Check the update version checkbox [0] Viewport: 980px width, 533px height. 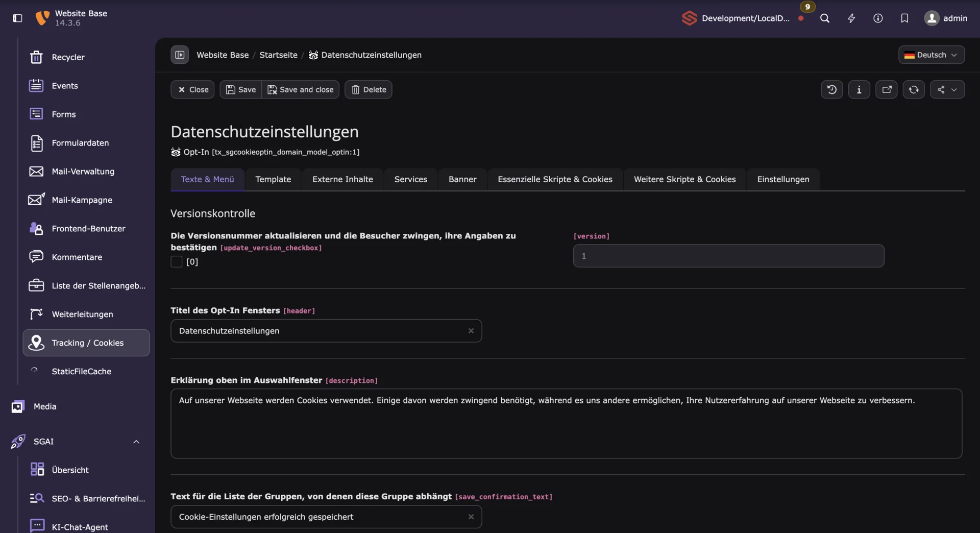177,262
